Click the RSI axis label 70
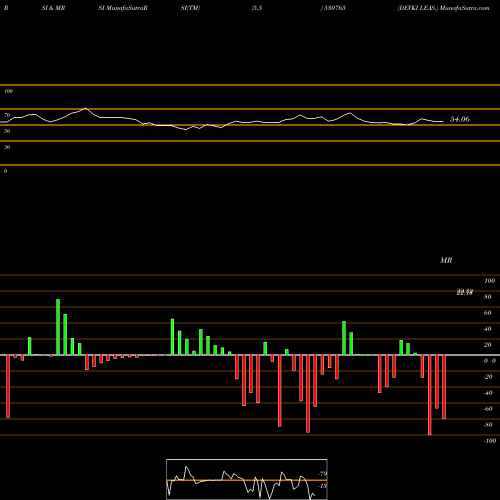The width and height of the screenshot is (500, 500). click(7, 115)
